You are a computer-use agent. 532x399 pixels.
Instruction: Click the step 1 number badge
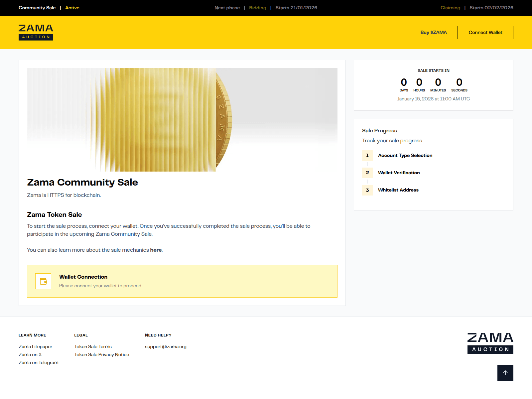367,155
